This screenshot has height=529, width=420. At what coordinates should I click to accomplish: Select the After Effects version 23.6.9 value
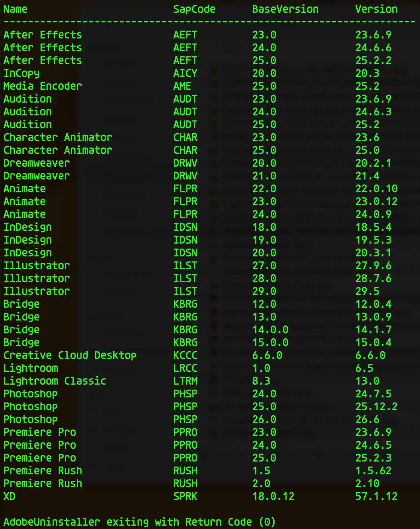point(373,35)
